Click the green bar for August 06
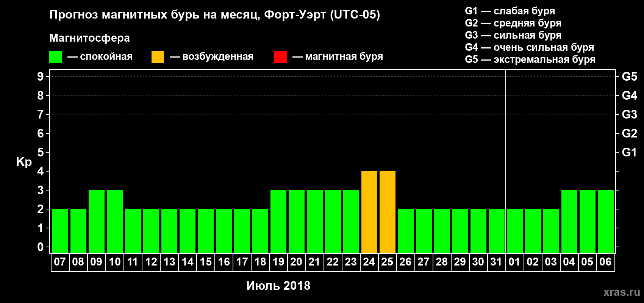The image size is (644, 303). pos(606,221)
